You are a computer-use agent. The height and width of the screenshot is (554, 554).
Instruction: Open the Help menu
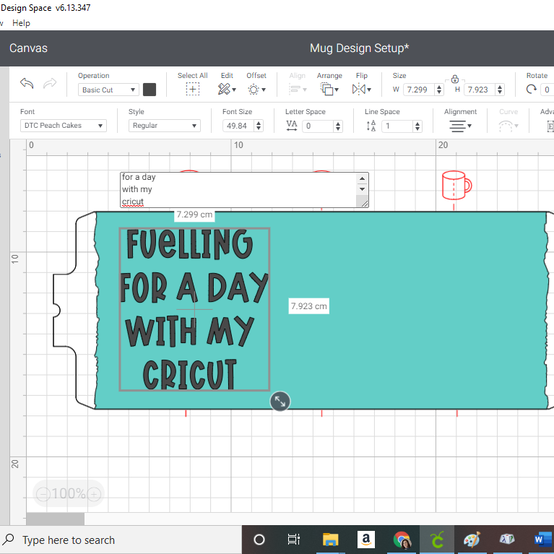pyautogui.click(x=21, y=23)
